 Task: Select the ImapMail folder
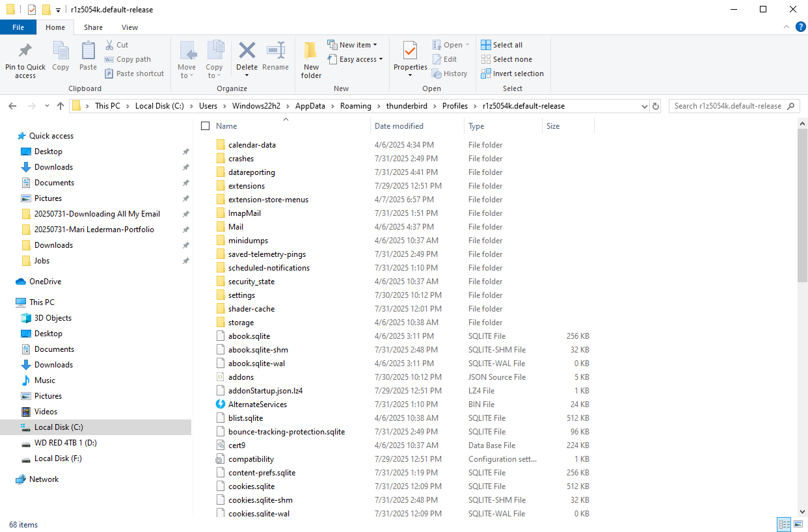tap(245, 213)
